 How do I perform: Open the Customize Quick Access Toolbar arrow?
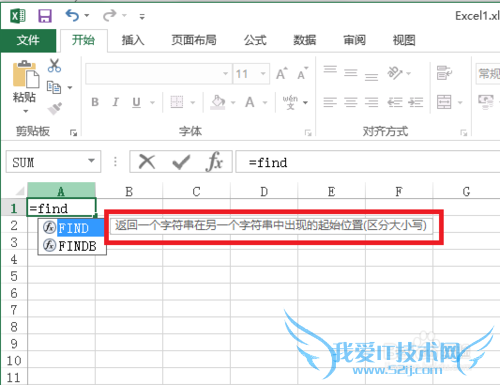tap(142, 16)
